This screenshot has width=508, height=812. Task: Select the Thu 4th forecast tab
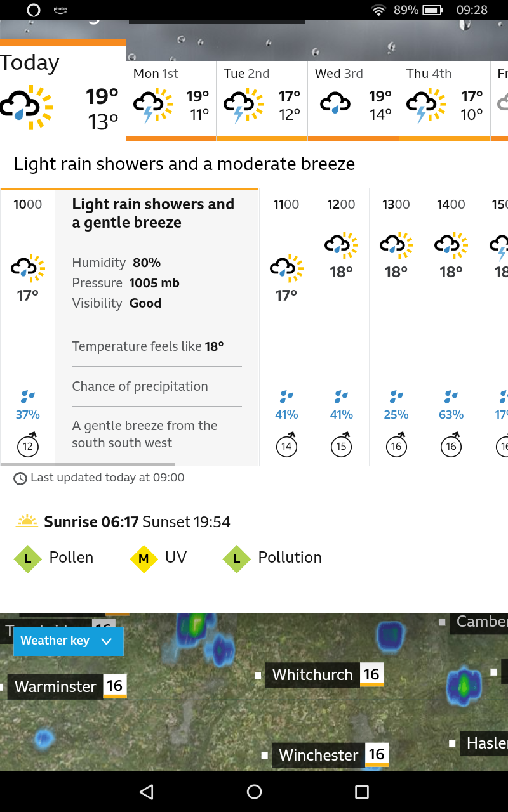[x=444, y=100]
